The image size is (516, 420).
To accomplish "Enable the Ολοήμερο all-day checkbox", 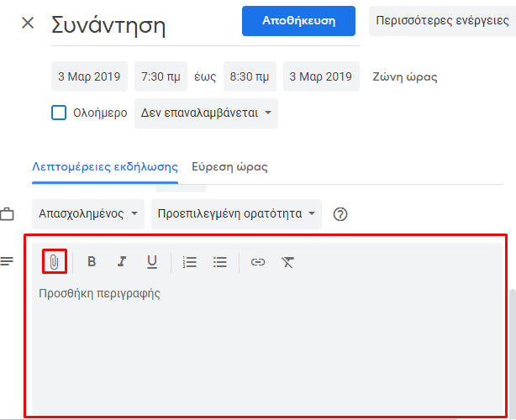I will click(59, 113).
